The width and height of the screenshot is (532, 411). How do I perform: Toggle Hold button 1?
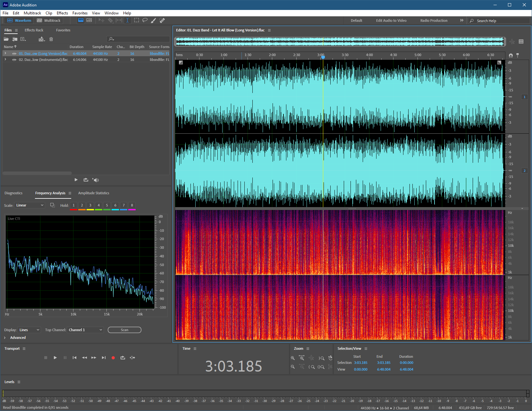click(73, 205)
